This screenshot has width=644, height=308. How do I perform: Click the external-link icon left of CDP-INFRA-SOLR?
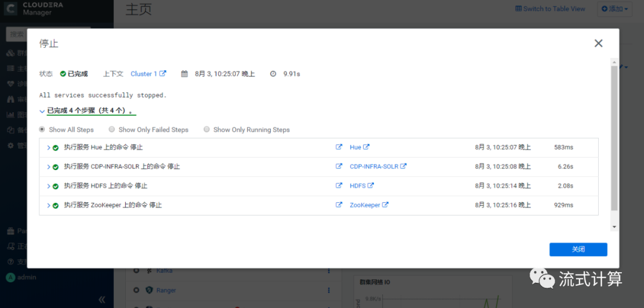tap(339, 166)
